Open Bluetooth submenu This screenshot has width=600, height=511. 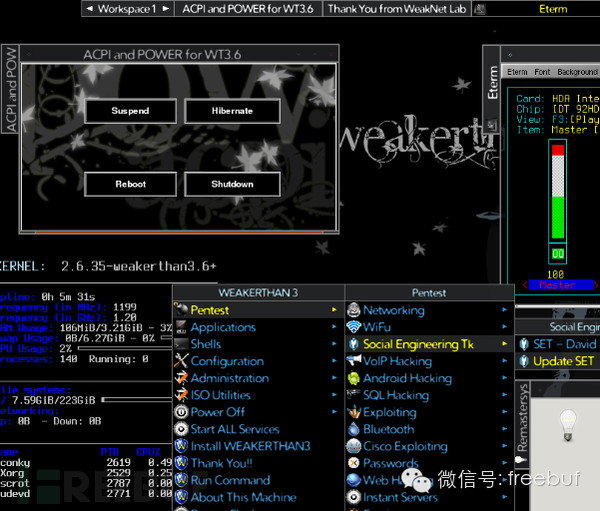(429, 429)
